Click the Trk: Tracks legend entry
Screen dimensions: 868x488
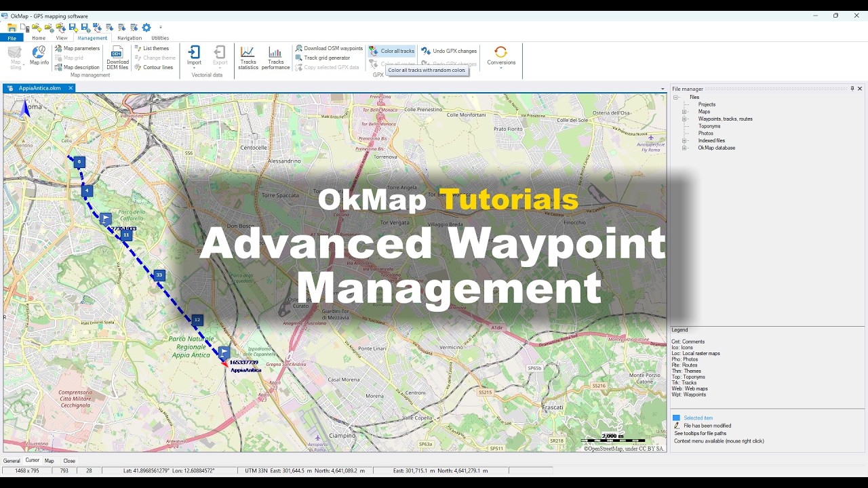(x=684, y=383)
